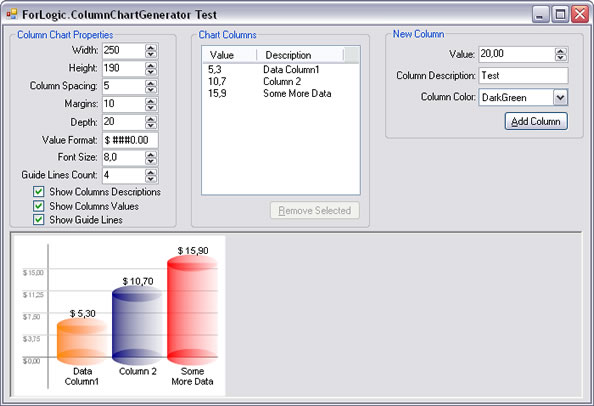Click the red chart column
Image resolution: width=594 pixels, height=406 pixels.
coord(192,310)
